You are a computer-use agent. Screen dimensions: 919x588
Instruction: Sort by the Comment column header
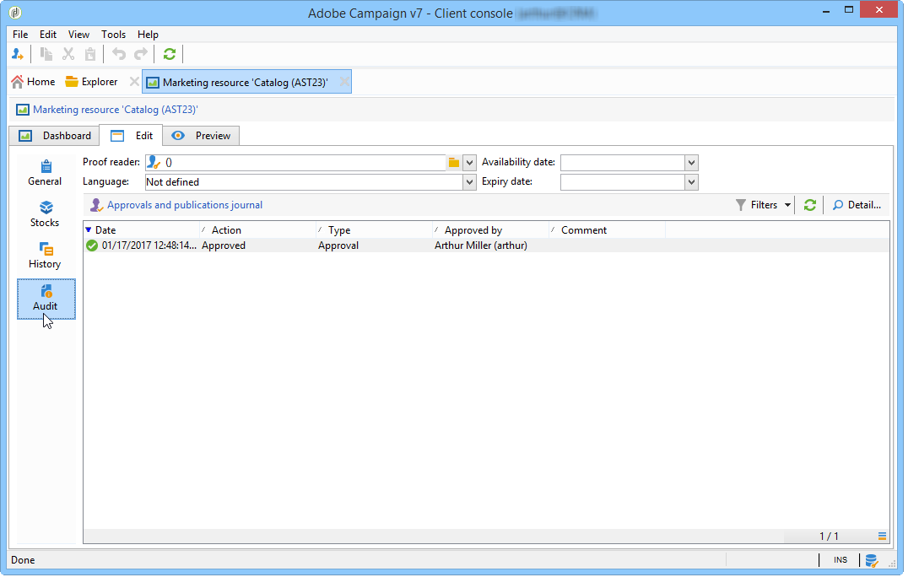608,231
